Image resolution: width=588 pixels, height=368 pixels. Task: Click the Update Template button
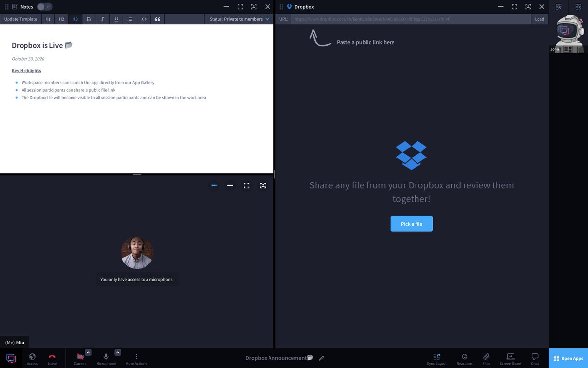(x=21, y=19)
